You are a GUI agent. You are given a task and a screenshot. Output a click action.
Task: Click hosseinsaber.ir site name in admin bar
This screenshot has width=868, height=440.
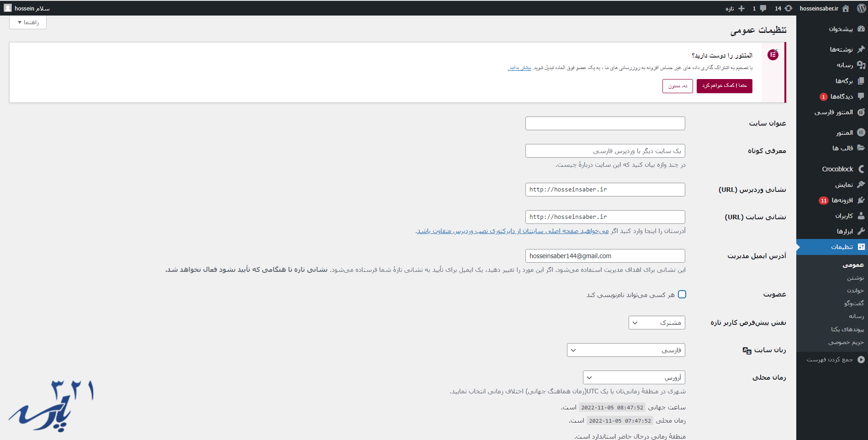819,8
